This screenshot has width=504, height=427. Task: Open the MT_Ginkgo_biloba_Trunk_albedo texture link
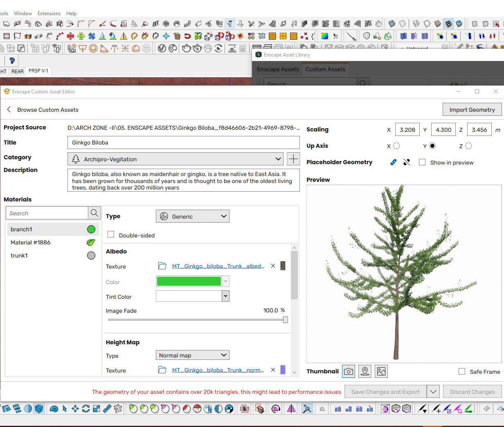[x=218, y=266]
